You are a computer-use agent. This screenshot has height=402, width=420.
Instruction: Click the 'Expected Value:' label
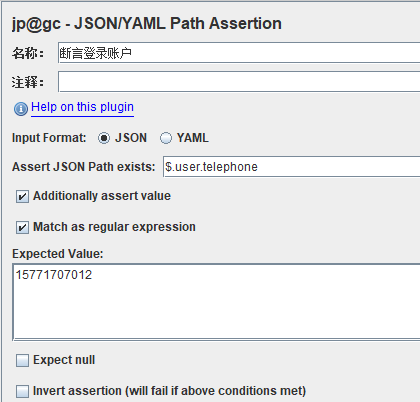(x=58, y=254)
